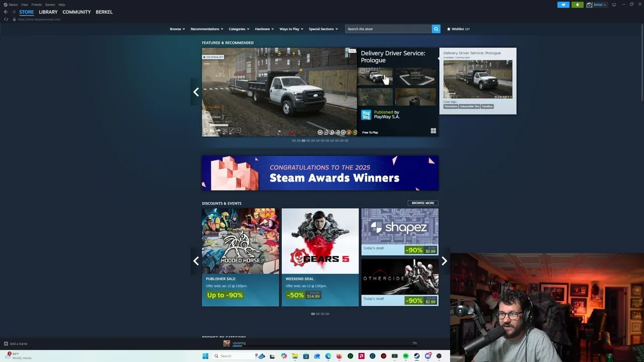Viewport: 644px width, 362px height.
Task: Switch to the COMMUNITY tab
Action: point(76,12)
